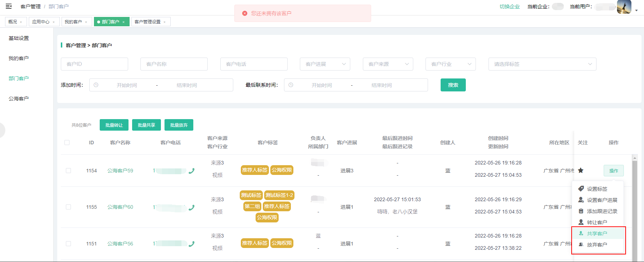This screenshot has height=262, width=644.
Task: Close the 客户管理设置 tab
Action: pyautogui.click(x=165, y=22)
